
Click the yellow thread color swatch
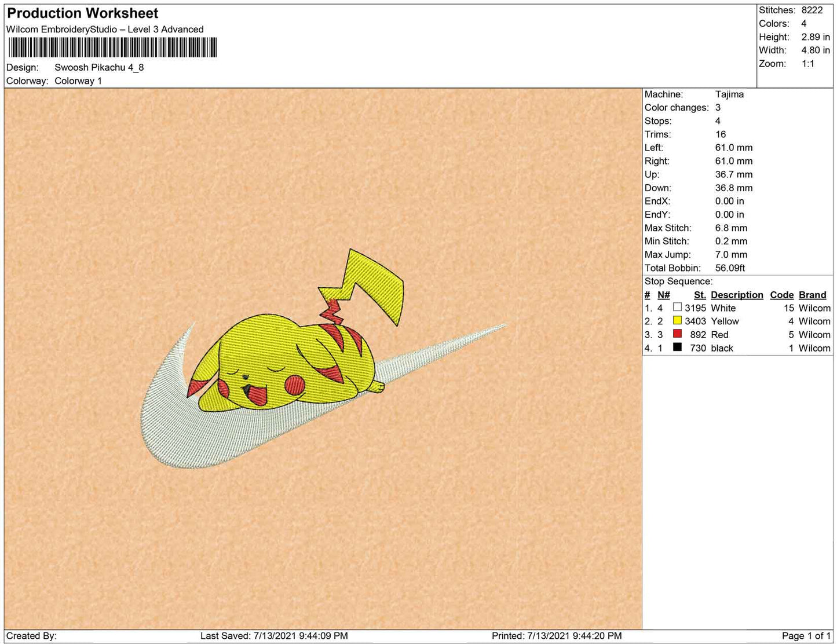(677, 321)
